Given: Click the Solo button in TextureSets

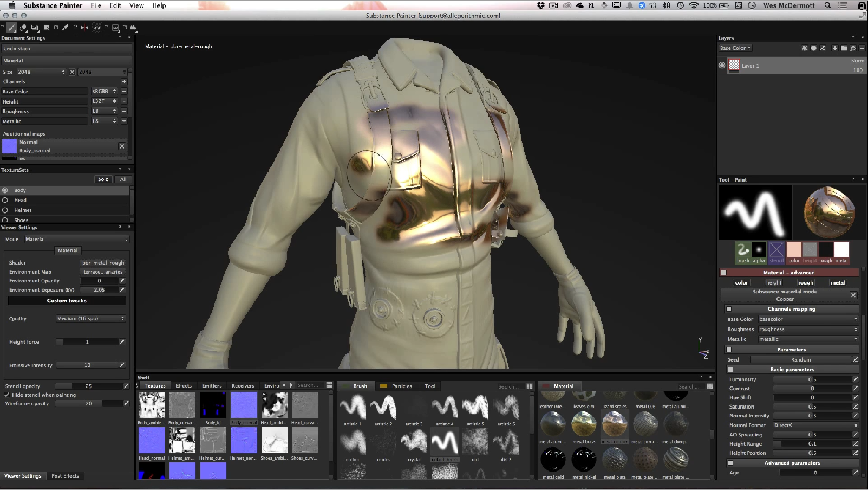Looking at the screenshot, I should point(103,179).
